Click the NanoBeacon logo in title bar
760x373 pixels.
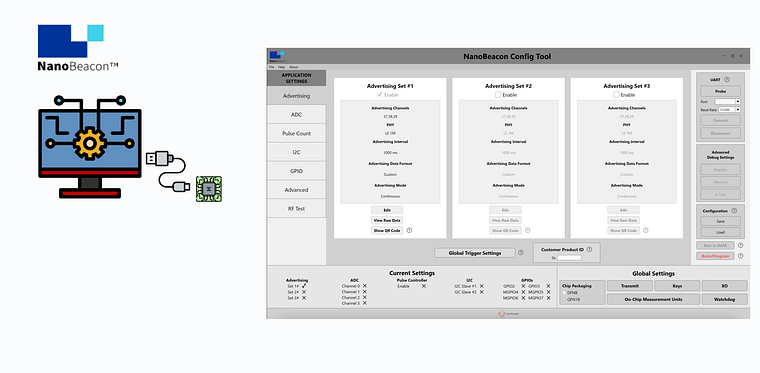click(277, 56)
